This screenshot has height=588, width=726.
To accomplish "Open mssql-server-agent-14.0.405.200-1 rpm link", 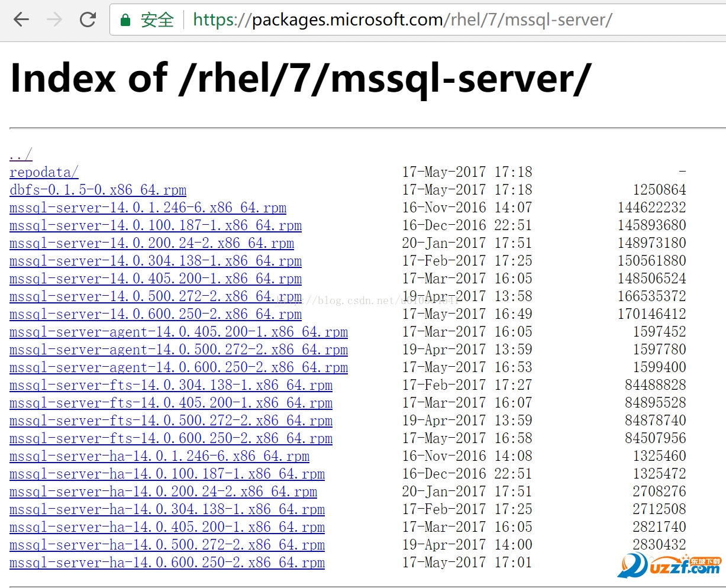I will coord(179,332).
